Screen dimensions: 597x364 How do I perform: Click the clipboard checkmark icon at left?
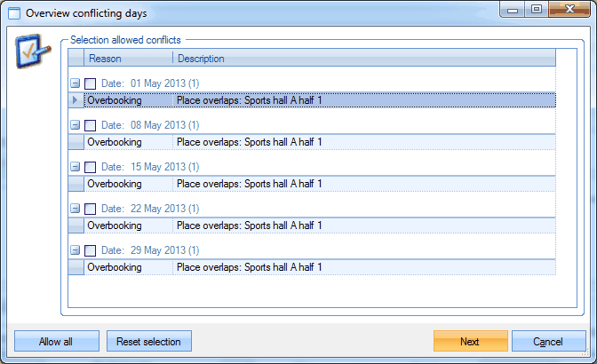point(31,51)
